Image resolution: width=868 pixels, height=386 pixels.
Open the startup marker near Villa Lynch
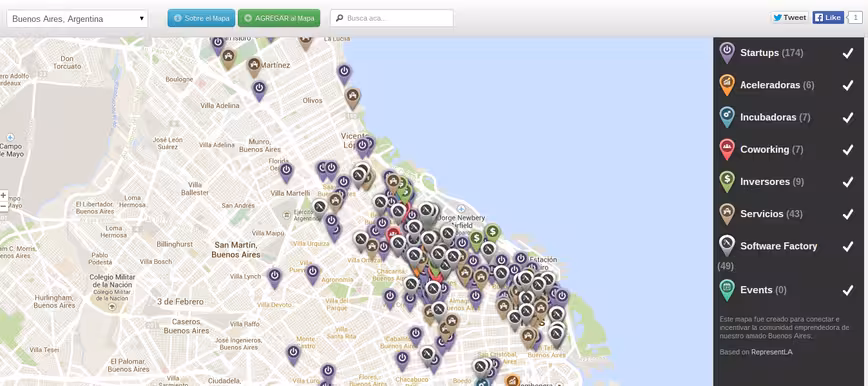pos(275,278)
